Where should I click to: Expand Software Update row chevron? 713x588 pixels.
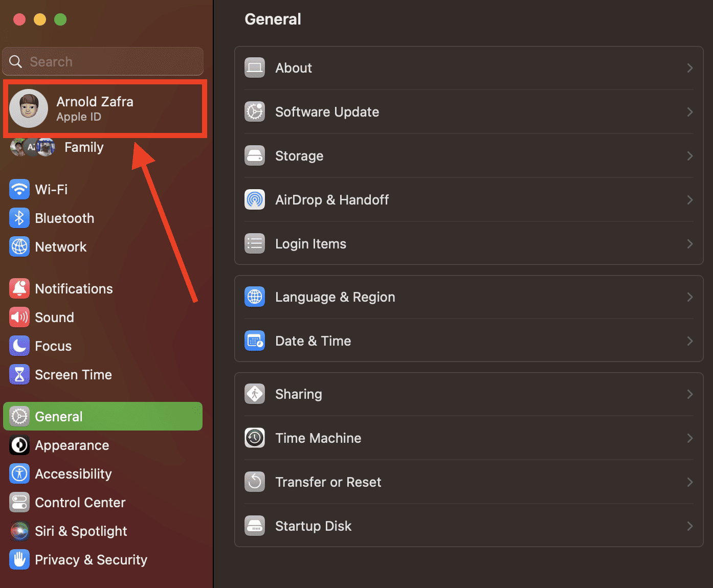(689, 112)
